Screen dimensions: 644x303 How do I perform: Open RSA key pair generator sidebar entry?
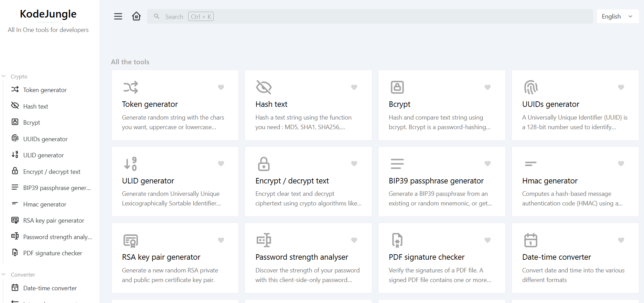54,221
